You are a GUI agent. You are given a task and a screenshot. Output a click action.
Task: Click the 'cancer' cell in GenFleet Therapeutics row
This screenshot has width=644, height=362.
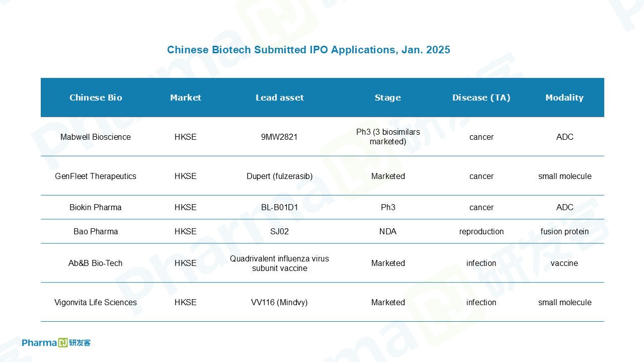pos(481,176)
